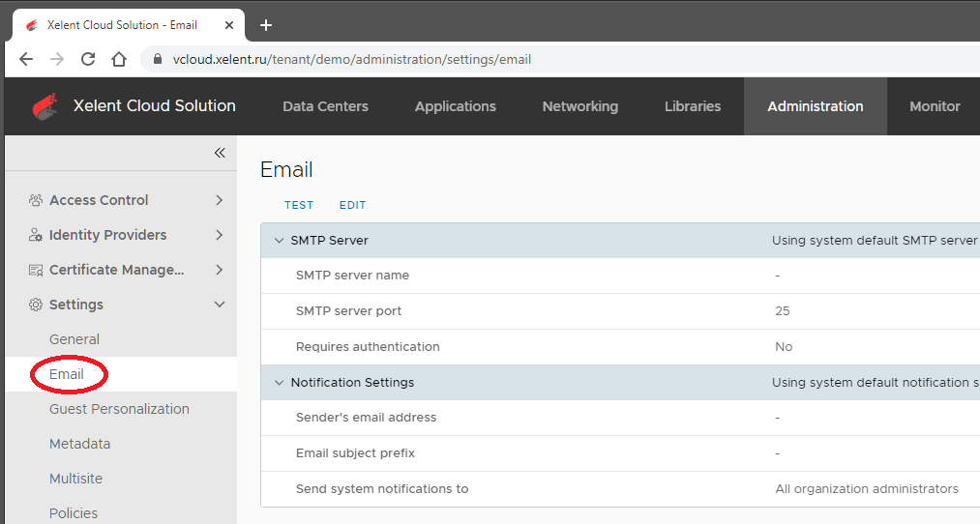Open the Applications tab

click(455, 106)
